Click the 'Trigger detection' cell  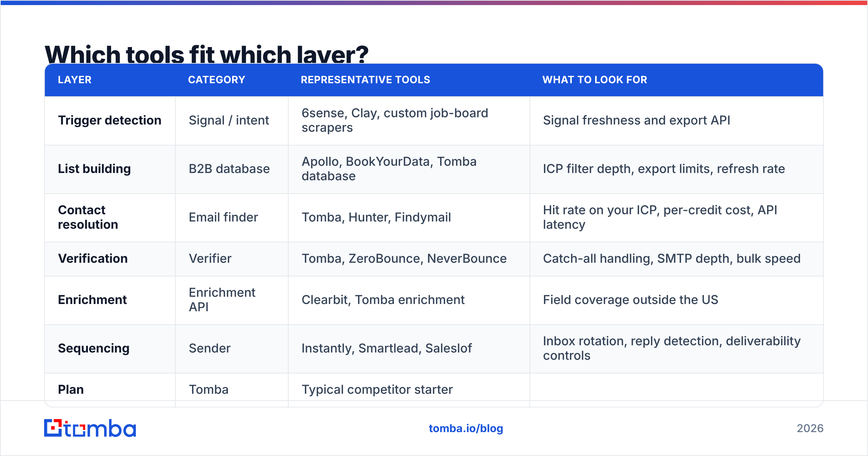click(110, 121)
